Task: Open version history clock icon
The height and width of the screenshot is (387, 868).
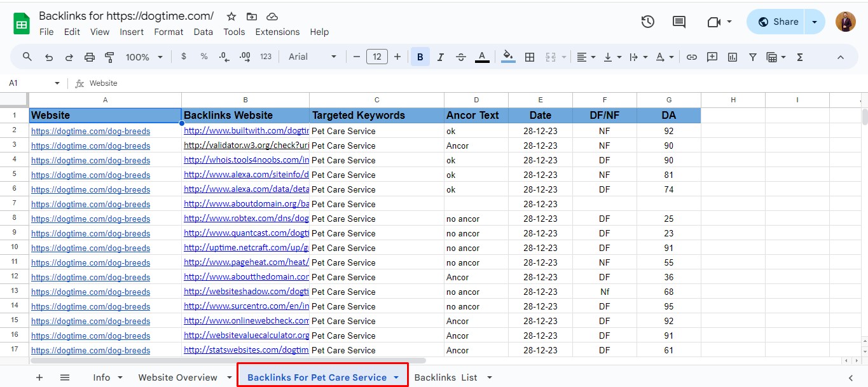Action: 647,22
